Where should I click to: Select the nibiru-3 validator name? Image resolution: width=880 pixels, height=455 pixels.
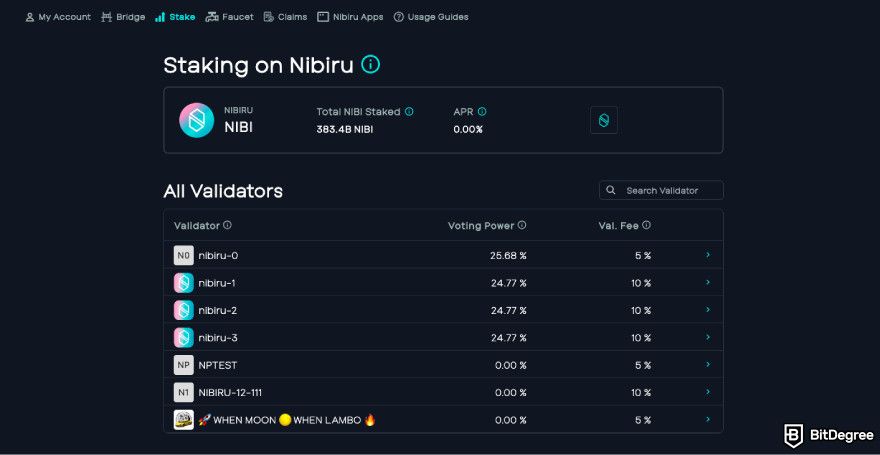click(x=218, y=338)
